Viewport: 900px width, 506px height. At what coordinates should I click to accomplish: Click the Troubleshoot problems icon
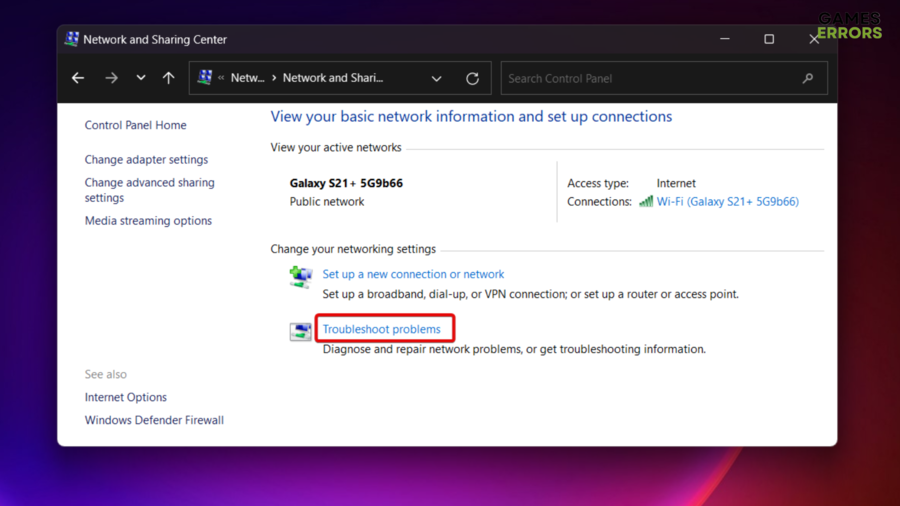301,332
